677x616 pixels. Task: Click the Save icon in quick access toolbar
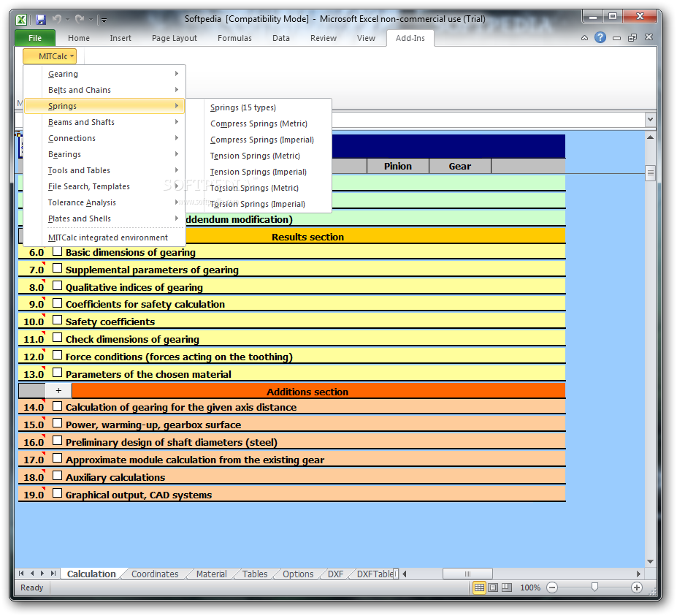pos(41,20)
